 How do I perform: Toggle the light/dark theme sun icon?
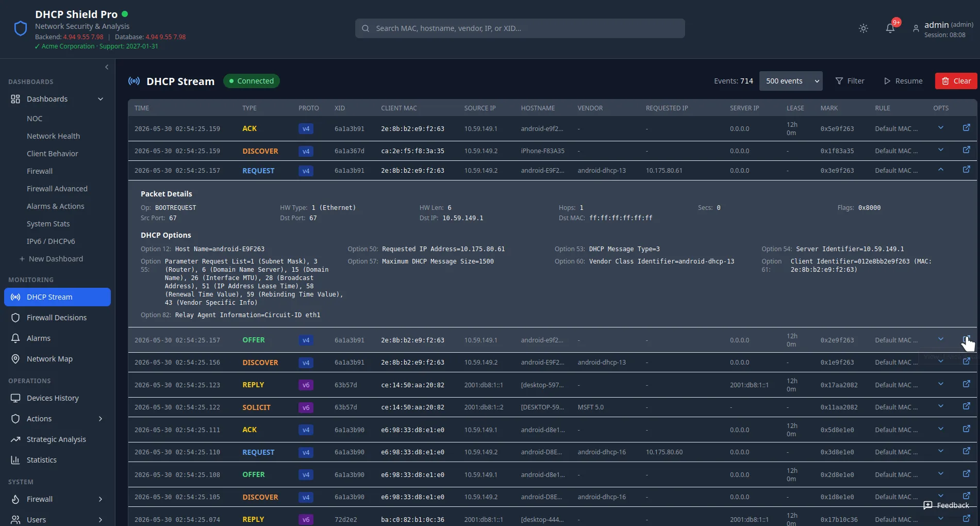(x=863, y=28)
